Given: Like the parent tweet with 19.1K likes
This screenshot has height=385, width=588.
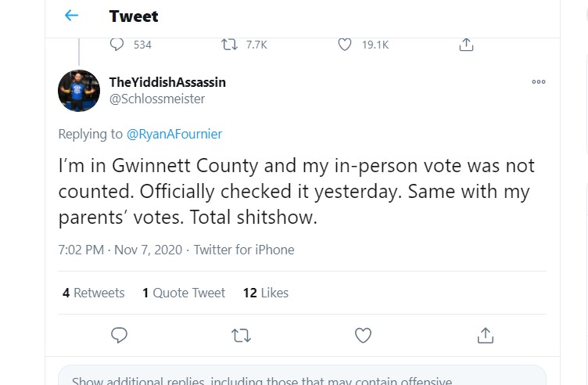Looking at the screenshot, I should point(345,45).
